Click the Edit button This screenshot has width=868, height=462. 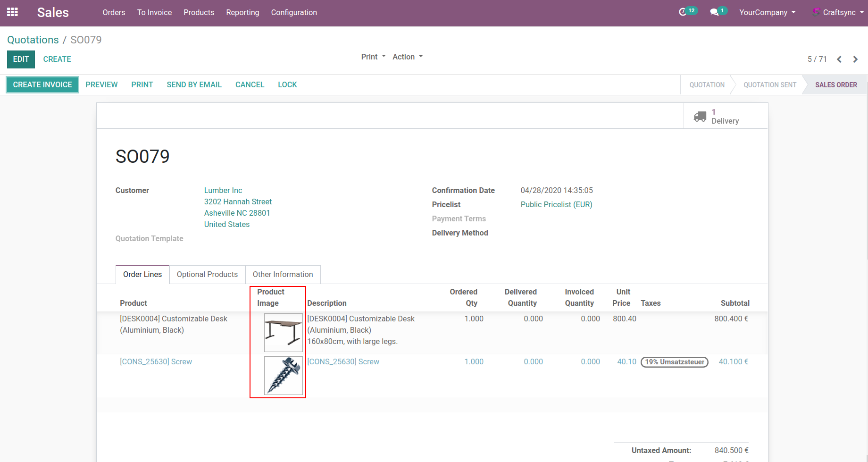pos(21,59)
